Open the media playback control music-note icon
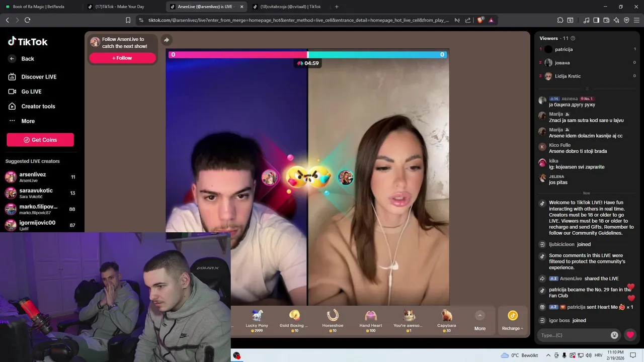The height and width of the screenshot is (362, 644). (586, 20)
